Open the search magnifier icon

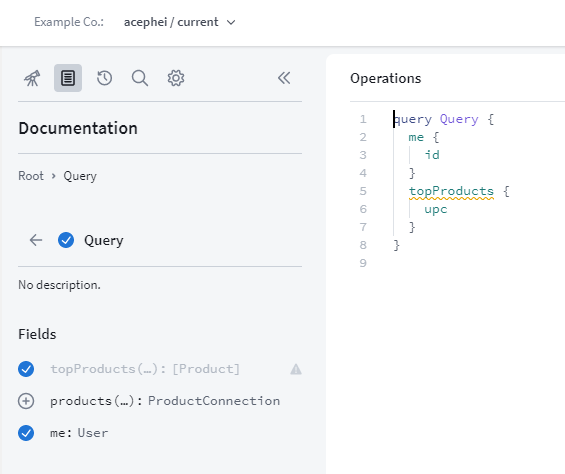click(140, 78)
